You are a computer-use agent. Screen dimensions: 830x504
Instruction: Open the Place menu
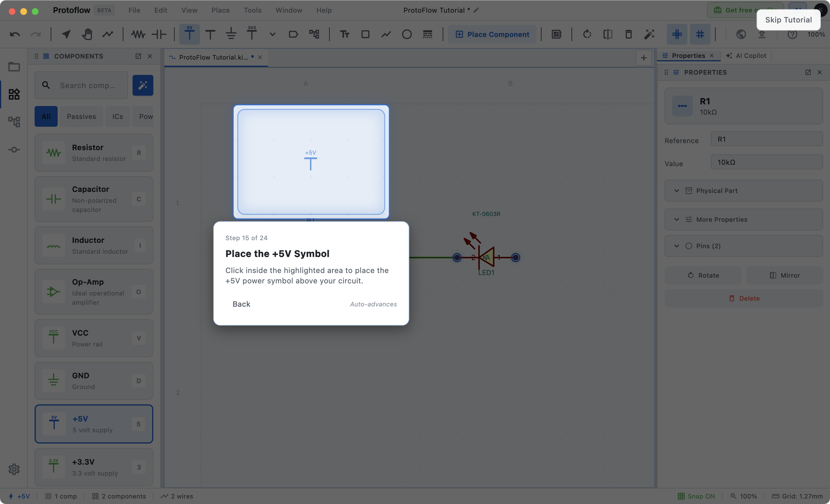point(220,10)
